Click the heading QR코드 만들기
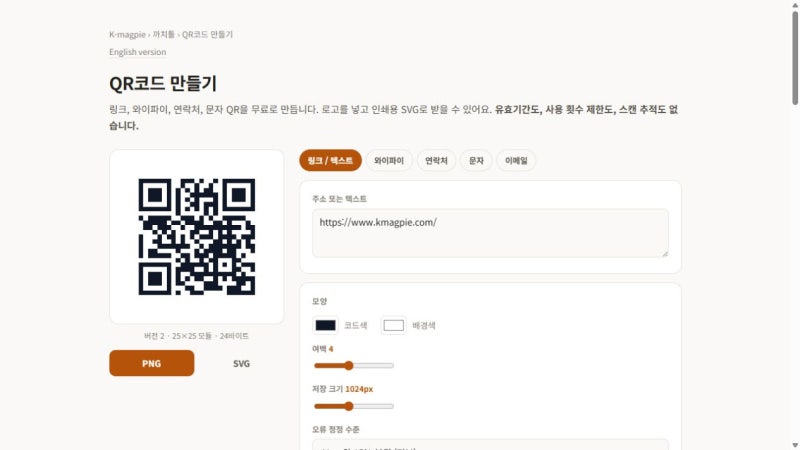The height and width of the screenshot is (450, 800). point(163,83)
